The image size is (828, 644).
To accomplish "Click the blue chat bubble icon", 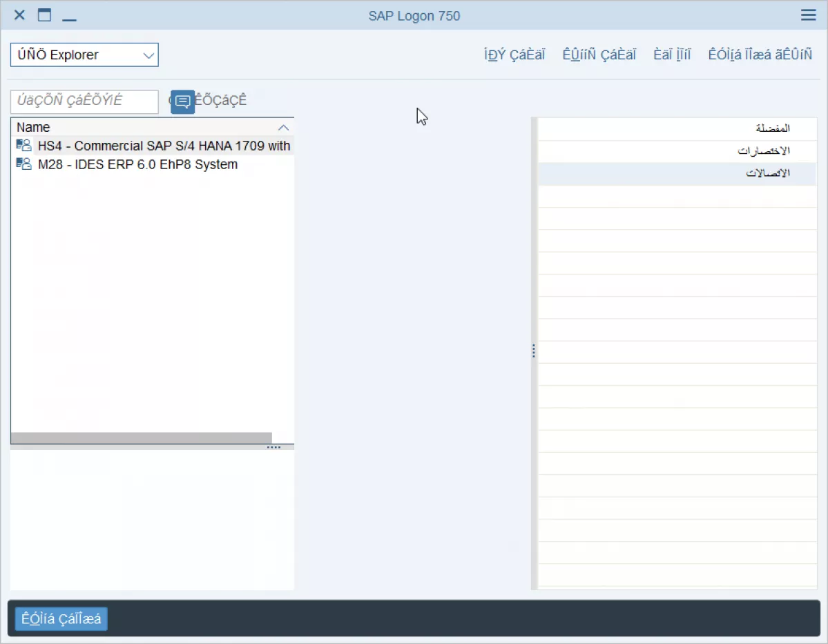I will (x=183, y=101).
